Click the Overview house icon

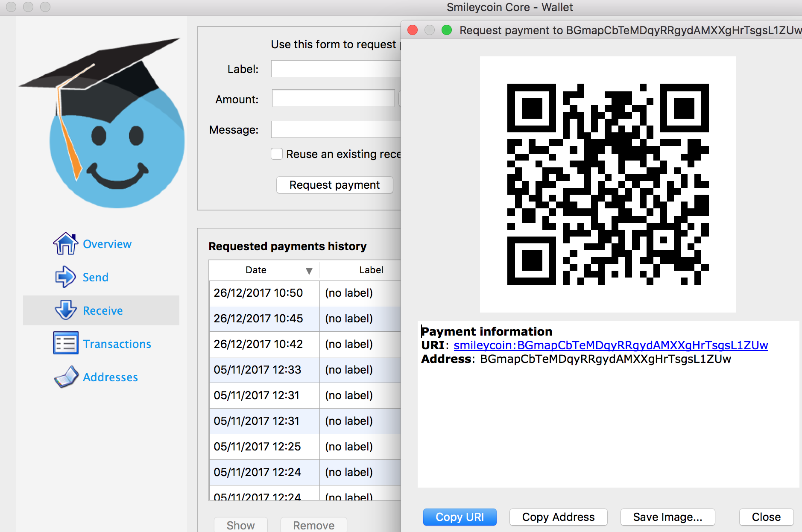[65, 244]
